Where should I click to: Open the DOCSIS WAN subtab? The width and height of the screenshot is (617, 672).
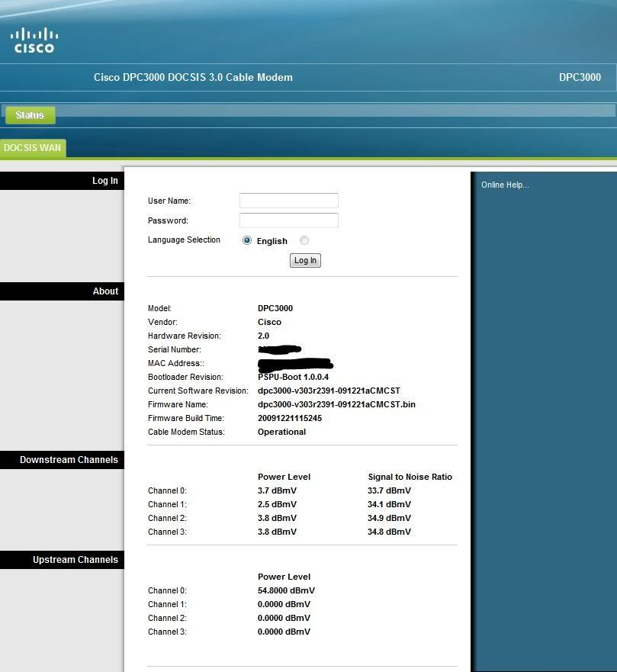(x=33, y=148)
